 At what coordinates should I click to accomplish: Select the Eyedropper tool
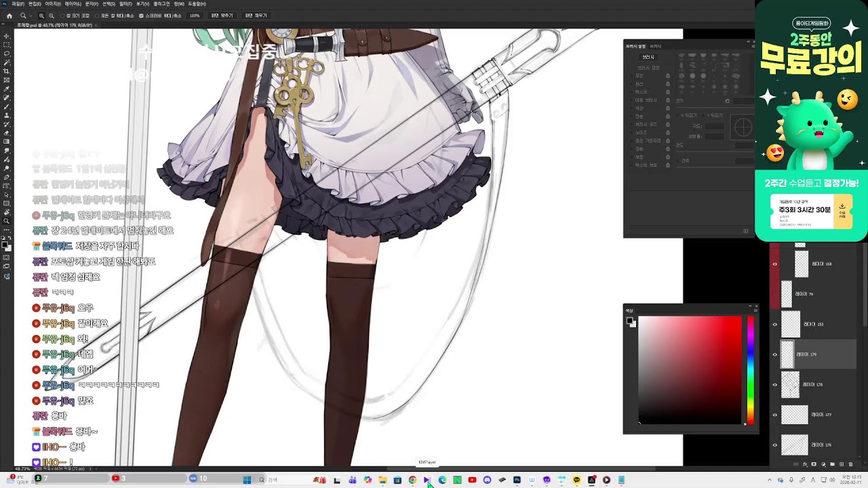click(x=7, y=89)
